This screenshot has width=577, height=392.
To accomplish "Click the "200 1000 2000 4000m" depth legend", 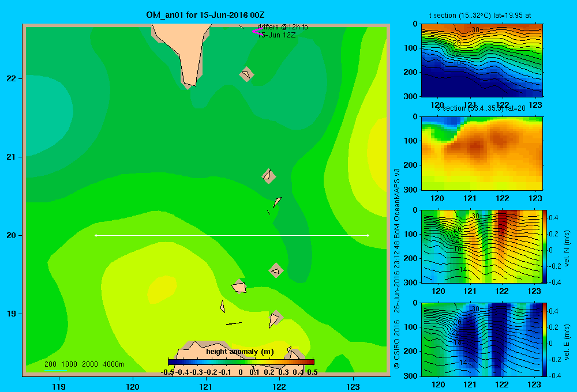I will (x=84, y=364).
